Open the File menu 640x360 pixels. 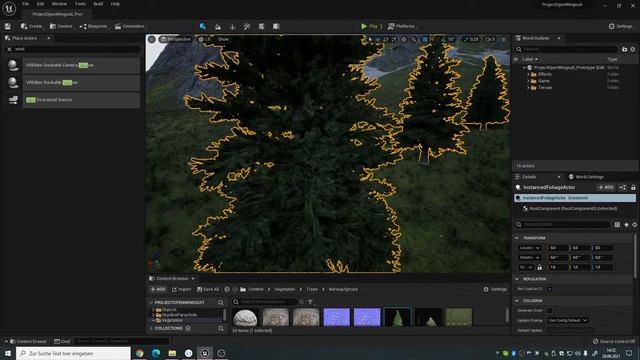25,4
